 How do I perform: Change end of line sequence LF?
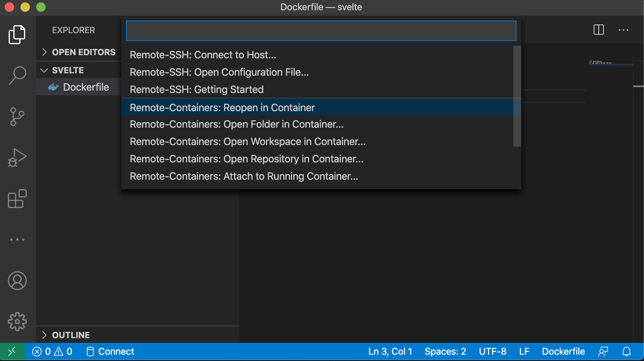point(524,351)
